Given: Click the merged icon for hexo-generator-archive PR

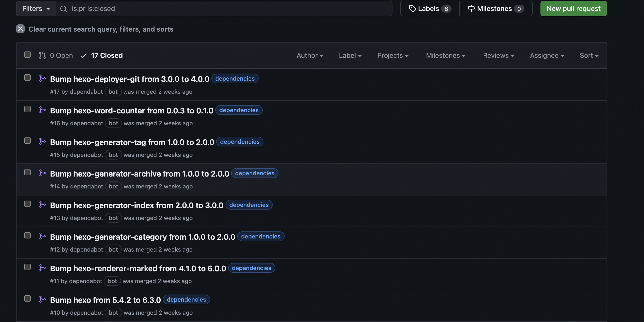Looking at the screenshot, I should [x=42, y=173].
